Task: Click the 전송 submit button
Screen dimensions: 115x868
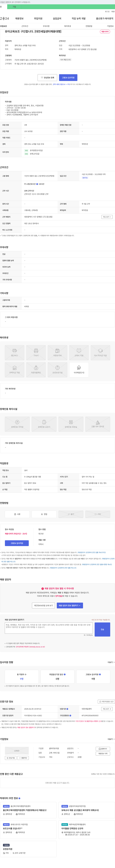Action: 102,629
